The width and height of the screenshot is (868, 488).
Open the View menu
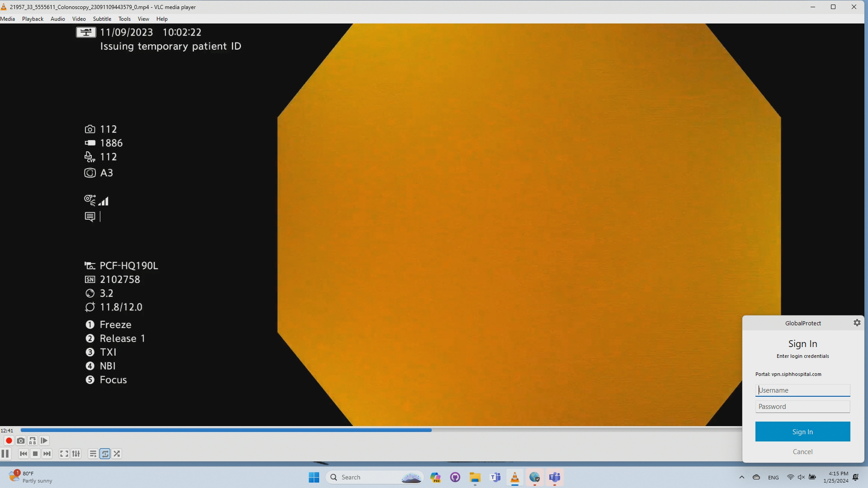point(143,19)
